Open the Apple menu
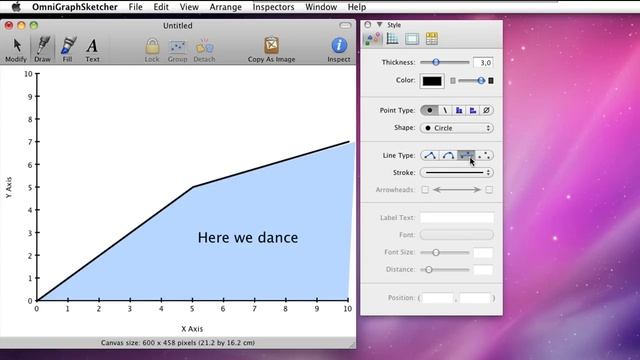 16,7
